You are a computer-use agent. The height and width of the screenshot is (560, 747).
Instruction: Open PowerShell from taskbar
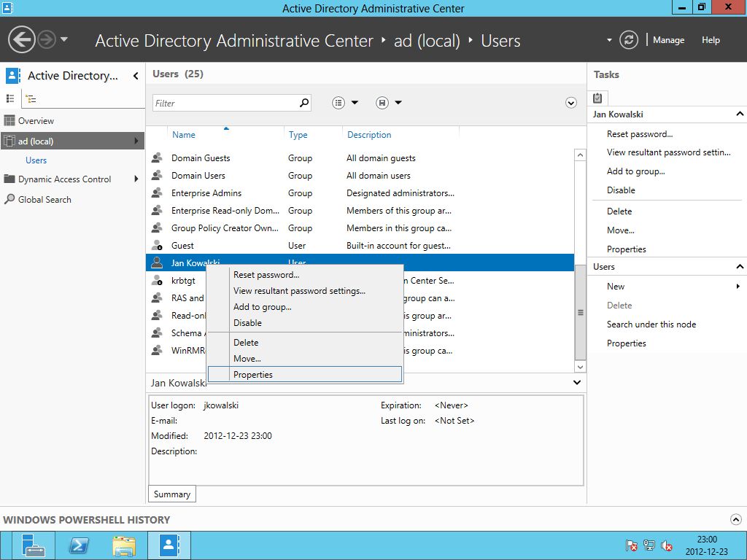79,545
